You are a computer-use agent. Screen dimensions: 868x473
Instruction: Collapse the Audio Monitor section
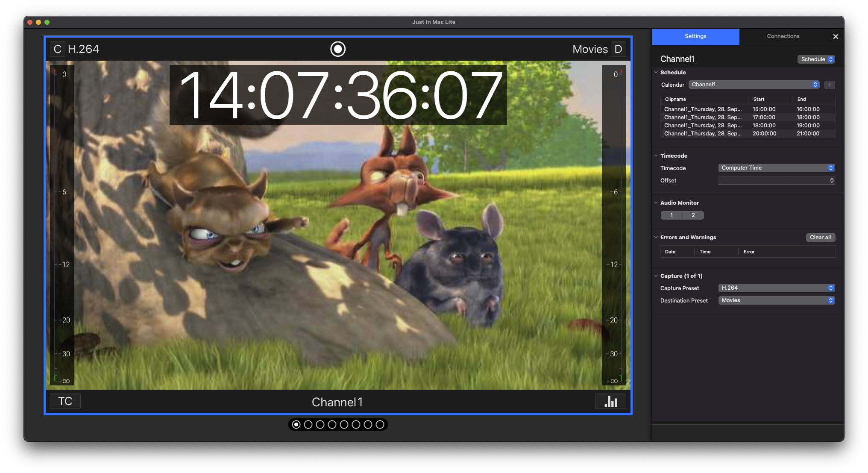[x=656, y=203]
